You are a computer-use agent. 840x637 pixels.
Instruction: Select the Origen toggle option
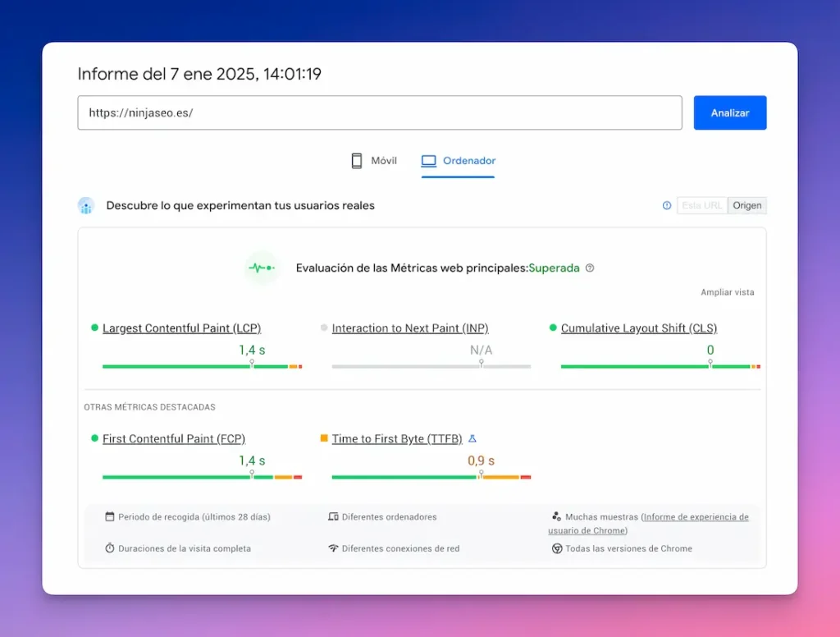[746, 205]
